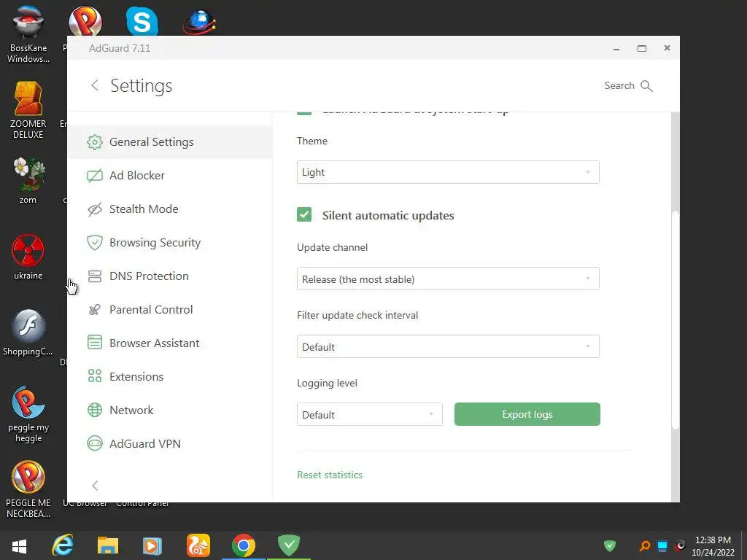Minimize the AdGuard window
This screenshot has height=560, width=747.
tap(616, 48)
